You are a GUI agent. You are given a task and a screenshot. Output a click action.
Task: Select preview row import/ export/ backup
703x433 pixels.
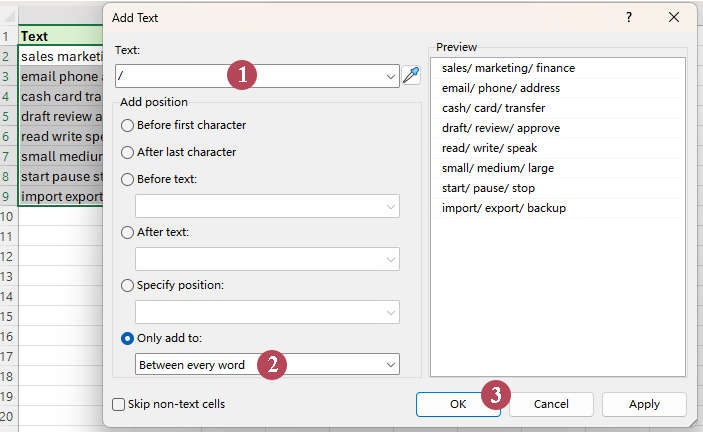557,208
